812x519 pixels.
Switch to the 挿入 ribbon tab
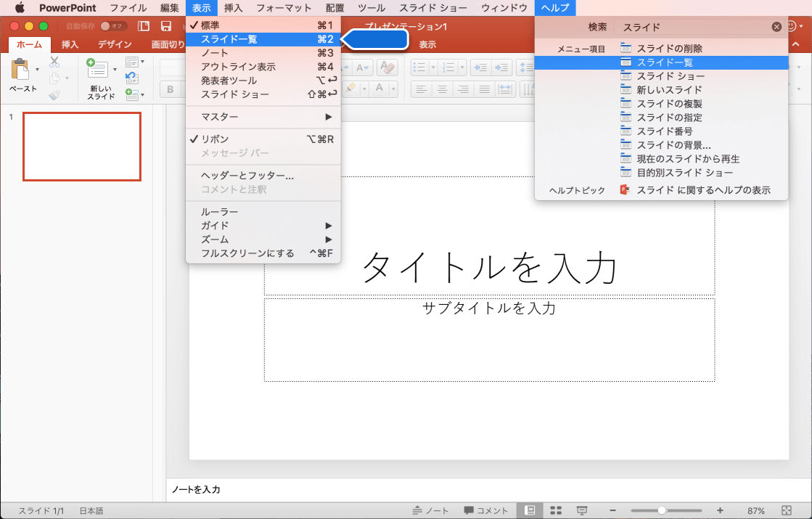[x=70, y=44]
